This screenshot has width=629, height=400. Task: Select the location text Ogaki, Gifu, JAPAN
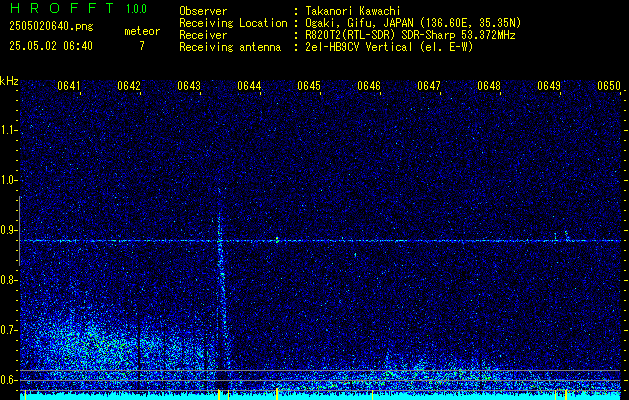click(358, 23)
